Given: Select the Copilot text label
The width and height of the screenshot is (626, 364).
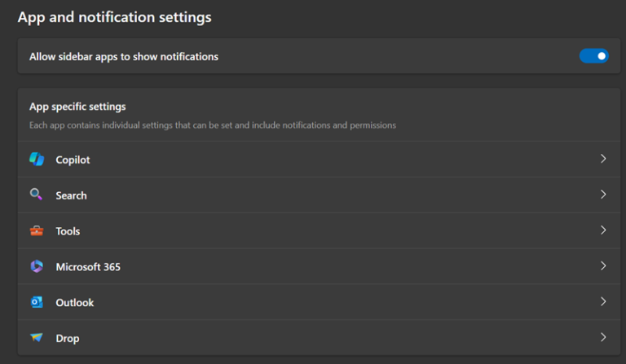Looking at the screenshot, I should [x=73, y=160].
